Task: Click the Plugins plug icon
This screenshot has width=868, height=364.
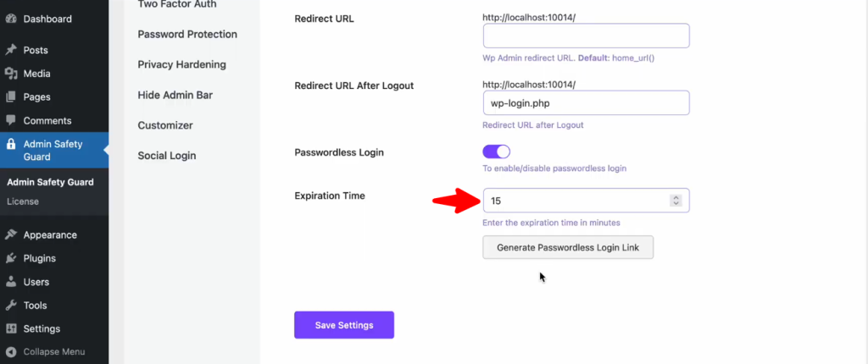Action: pos(11,258)
